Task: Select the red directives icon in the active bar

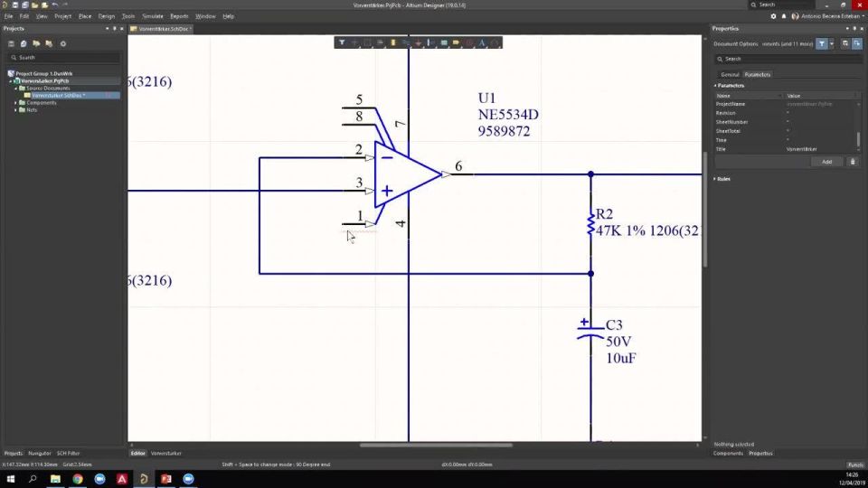Action: (469, 42)
